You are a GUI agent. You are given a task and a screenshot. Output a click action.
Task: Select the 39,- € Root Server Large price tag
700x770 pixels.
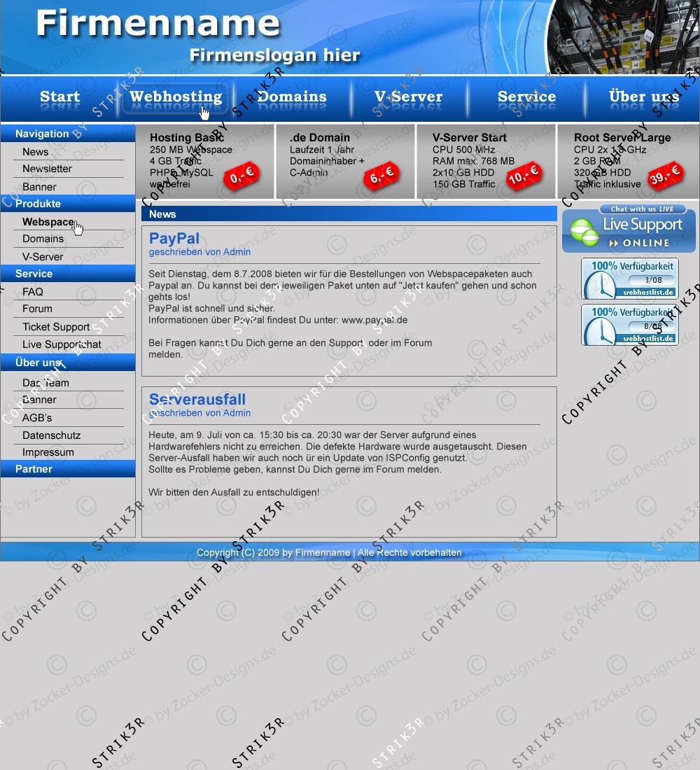(x=664, y=176)
